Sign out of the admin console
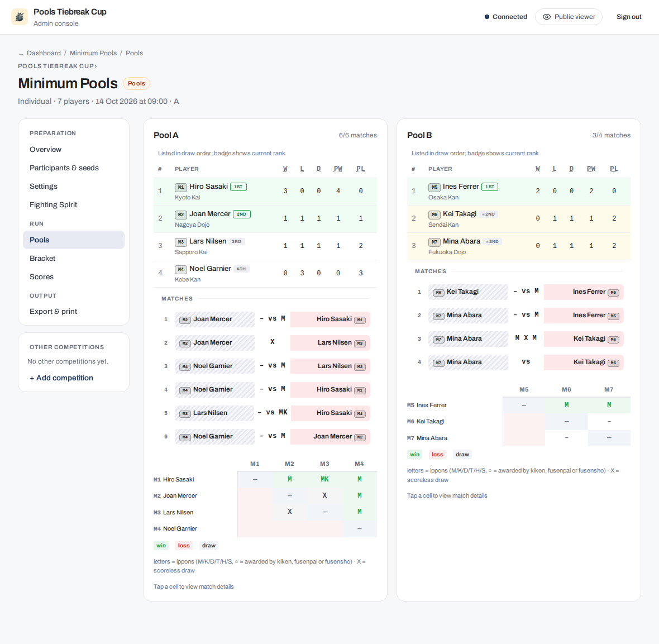The width and height of the screenshot is (659, 644). pyautogui.click(x=629, y=17)
